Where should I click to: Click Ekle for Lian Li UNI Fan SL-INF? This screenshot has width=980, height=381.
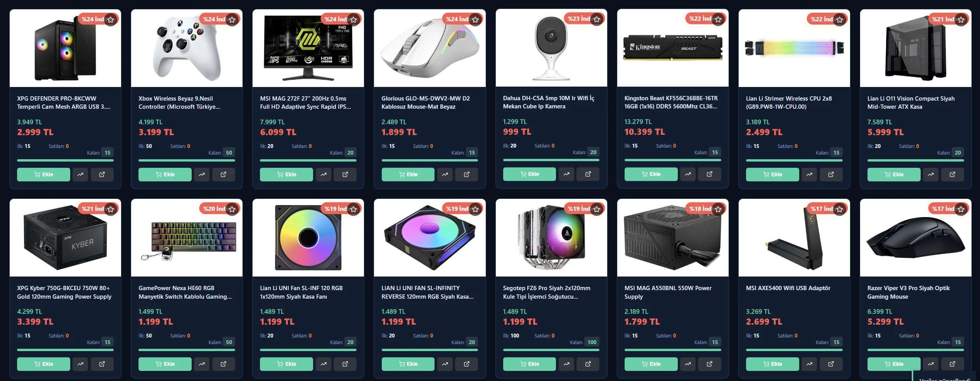286,364
